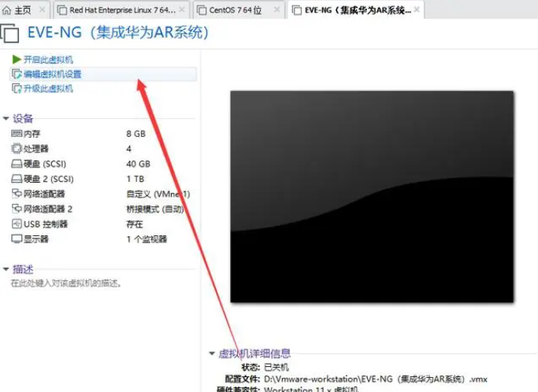Click the EVE-NG（集成华为AR系统）title heading
The width and height of the screenshot is (538, 392).
coord(117,32)
